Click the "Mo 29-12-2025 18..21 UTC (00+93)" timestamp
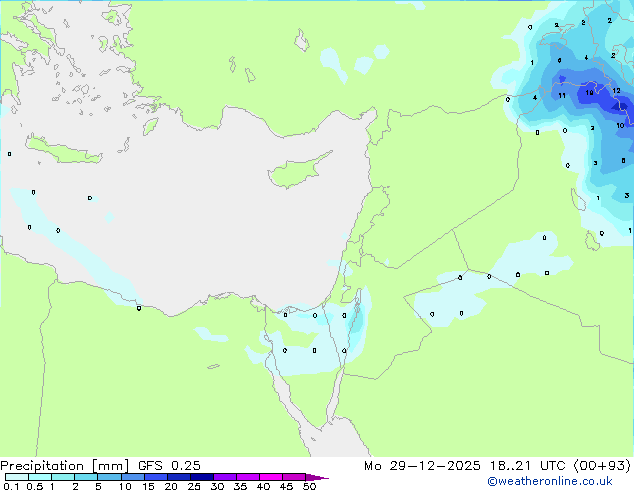634x490 pixels. [x=497, y=466]
